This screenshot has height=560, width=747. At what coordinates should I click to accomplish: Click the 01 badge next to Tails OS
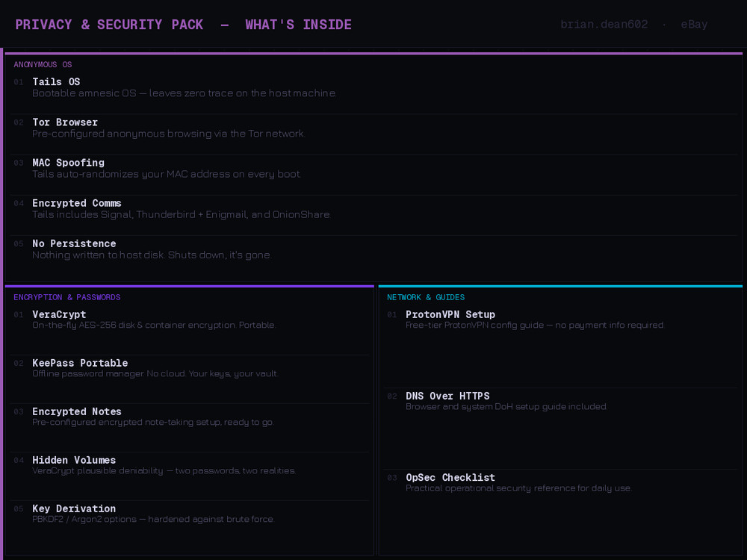coord(19,81)
